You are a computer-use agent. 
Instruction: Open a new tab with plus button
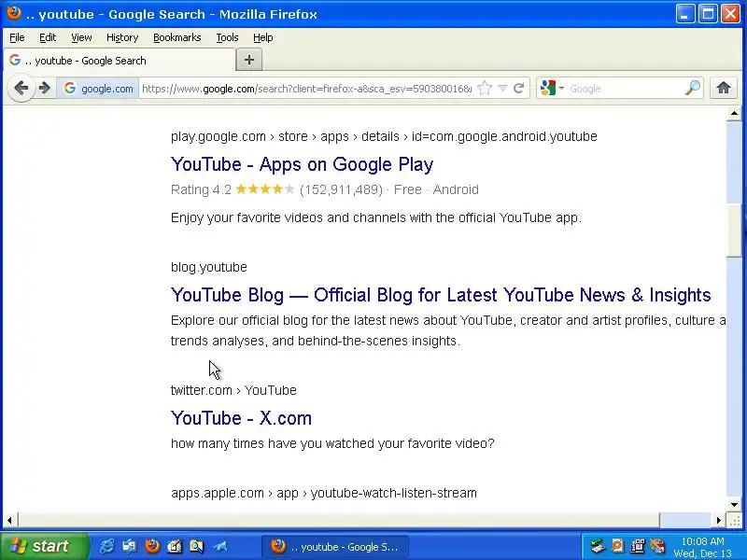(248, 60)
